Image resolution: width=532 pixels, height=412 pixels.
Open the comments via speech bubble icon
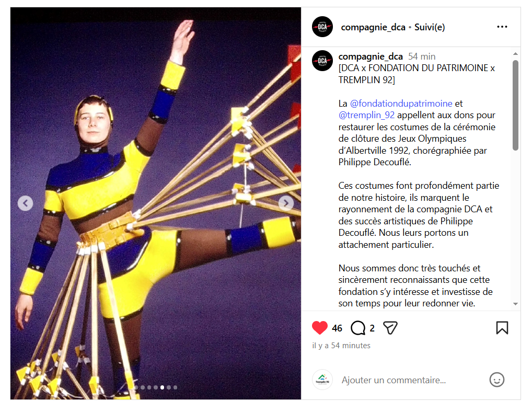pyautogui.click(x=358, y=328)
